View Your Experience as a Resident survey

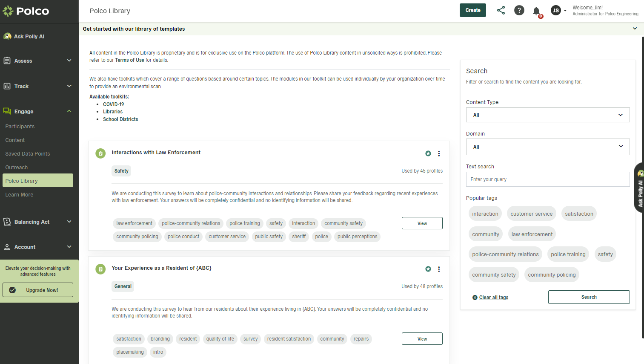[x=422, y=339]
